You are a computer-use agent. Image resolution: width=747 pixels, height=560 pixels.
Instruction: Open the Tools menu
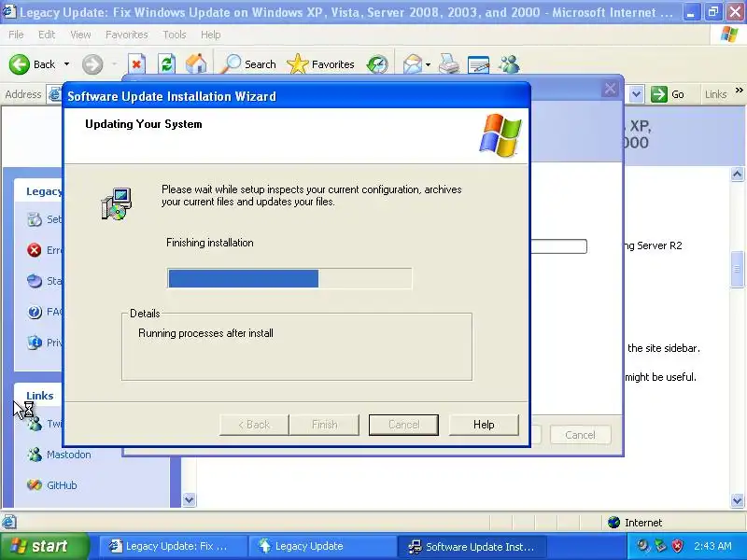(175, 35)
